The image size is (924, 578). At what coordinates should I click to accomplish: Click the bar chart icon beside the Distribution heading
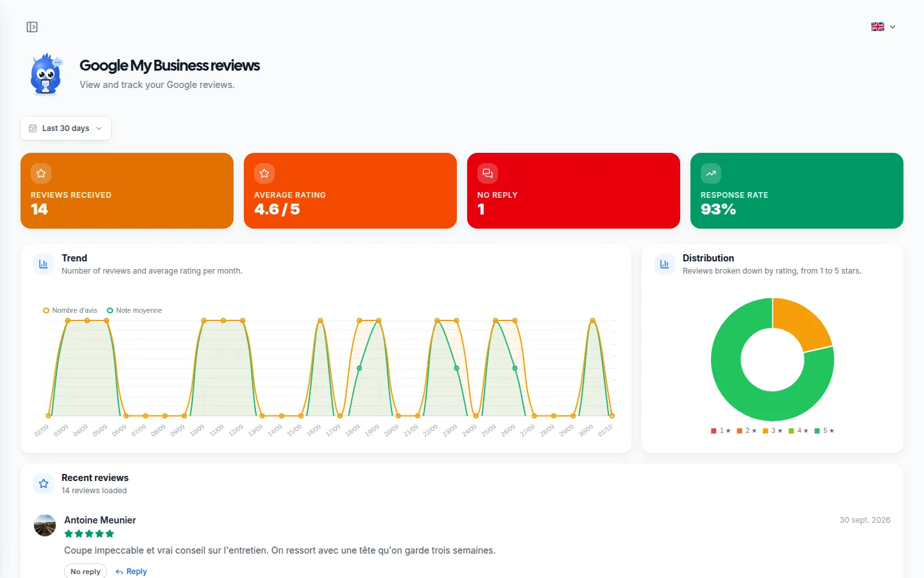pos(665,264)
